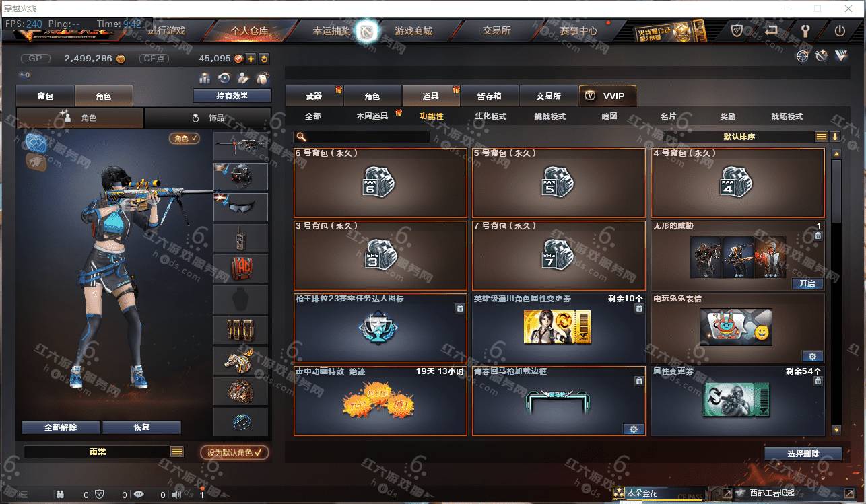Toggle the 角色 checkmark above character preview
Viewport: 866px width, 504px height.
point(185,138)
